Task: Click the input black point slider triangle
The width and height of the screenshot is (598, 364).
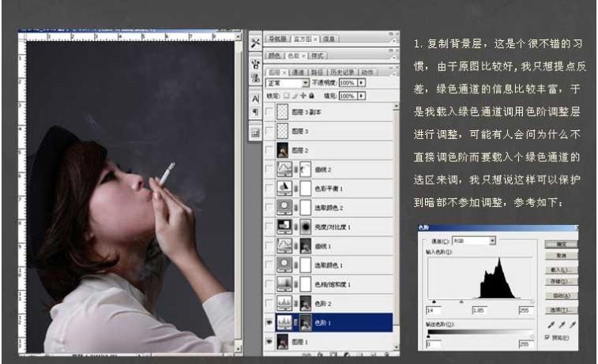Action: point(434,302)
